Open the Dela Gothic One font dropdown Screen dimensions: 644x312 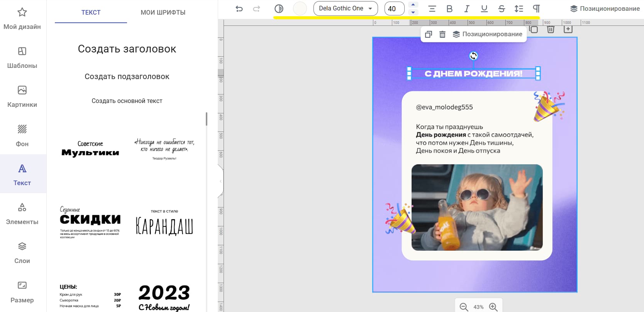coord(345,8)
